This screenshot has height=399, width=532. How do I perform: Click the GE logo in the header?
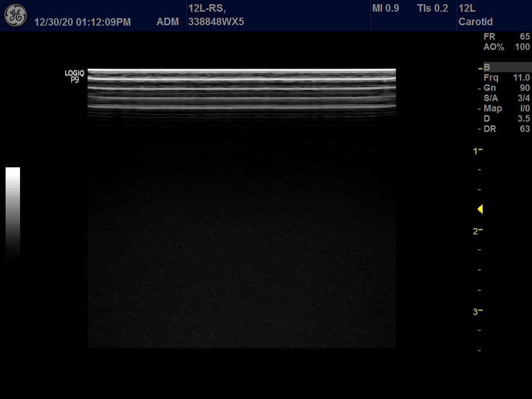click(x=15, y=15)
